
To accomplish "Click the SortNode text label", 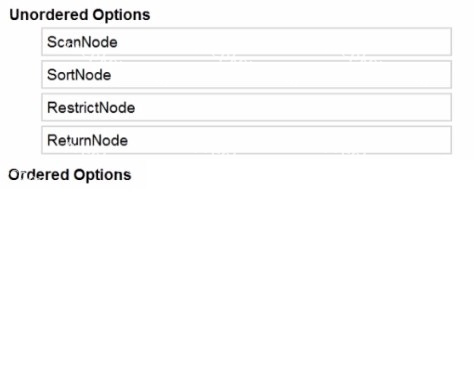I will click(x=79, y=75).
